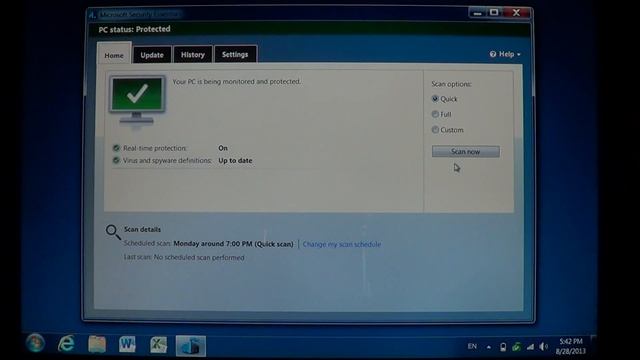The width and height of the screenshot is (640, 360).
Task: Minimize the Security Essentials window
Action: click(x=478, y=13)
